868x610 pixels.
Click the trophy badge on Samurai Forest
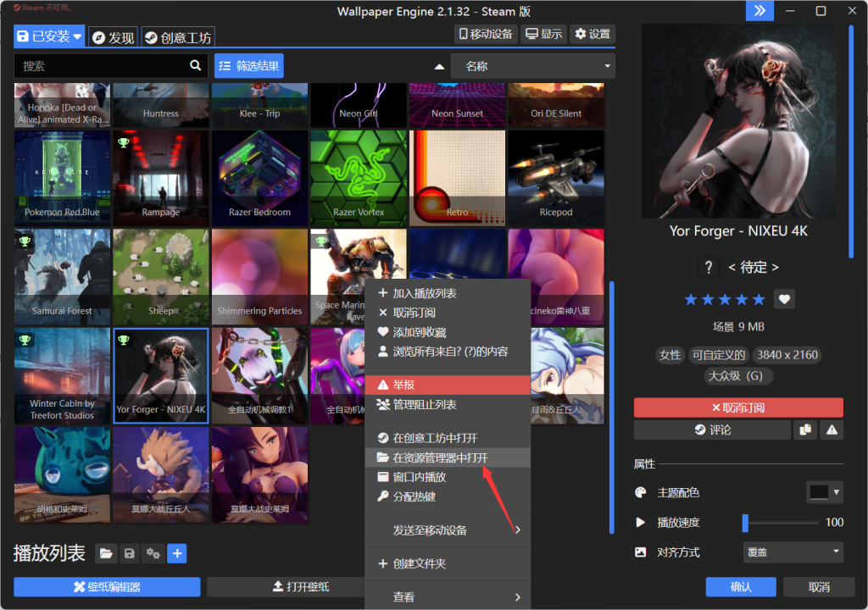click(x=25, y=241)
